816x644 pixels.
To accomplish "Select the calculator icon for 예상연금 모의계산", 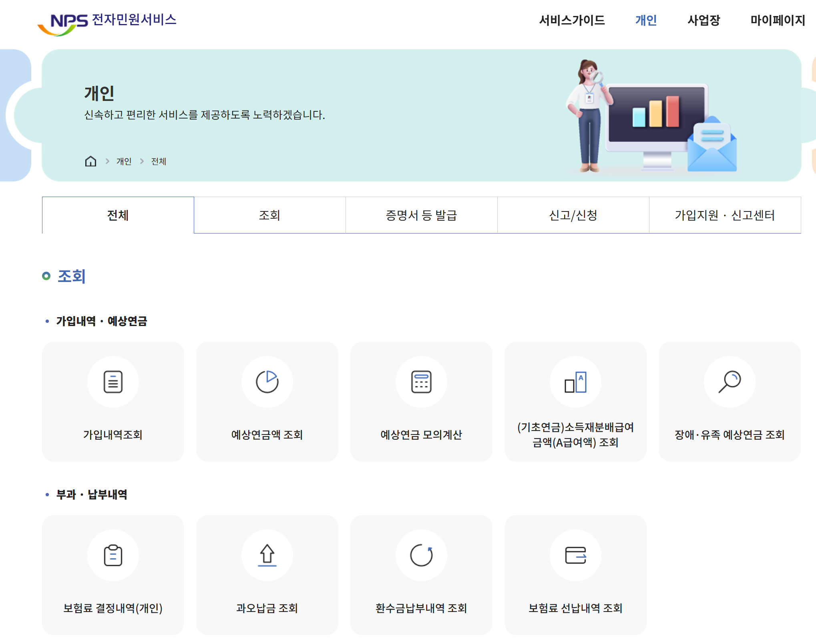I will [421, 382].
